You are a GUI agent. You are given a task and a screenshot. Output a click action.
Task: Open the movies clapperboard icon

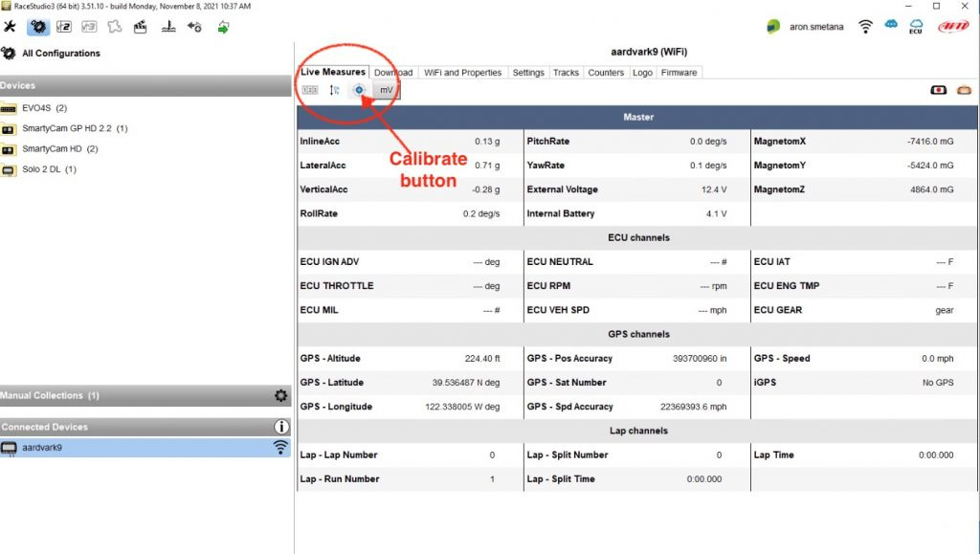click(141, 27)
